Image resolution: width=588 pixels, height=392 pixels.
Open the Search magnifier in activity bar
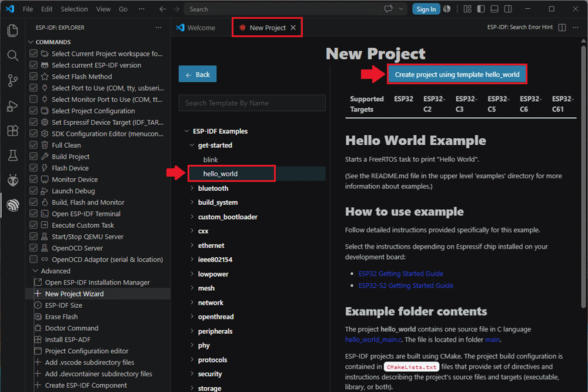coord(13,55)
